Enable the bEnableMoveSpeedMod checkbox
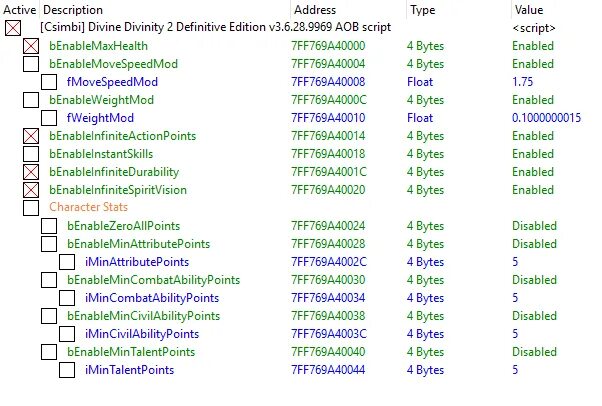602x406 pixels. (31, 64)
